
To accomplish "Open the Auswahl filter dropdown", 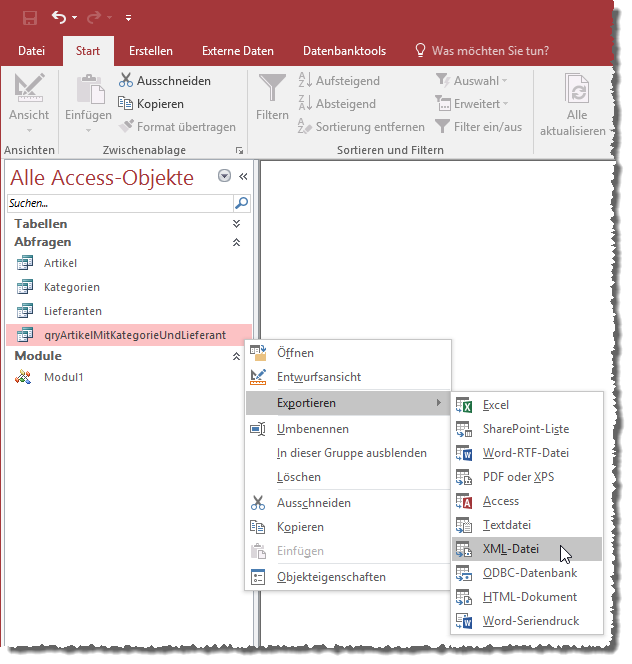I will [x=471, y=80].
